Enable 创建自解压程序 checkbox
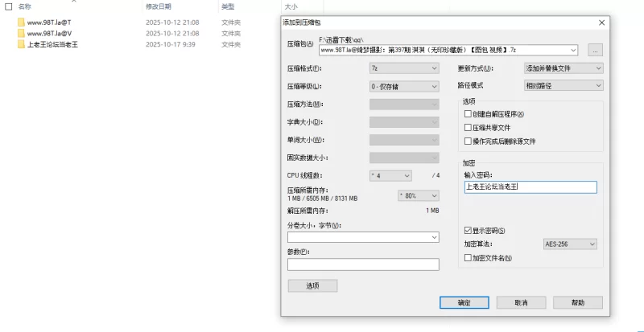The height and width of the screenshot is (332, 644). tap(469, 114)
